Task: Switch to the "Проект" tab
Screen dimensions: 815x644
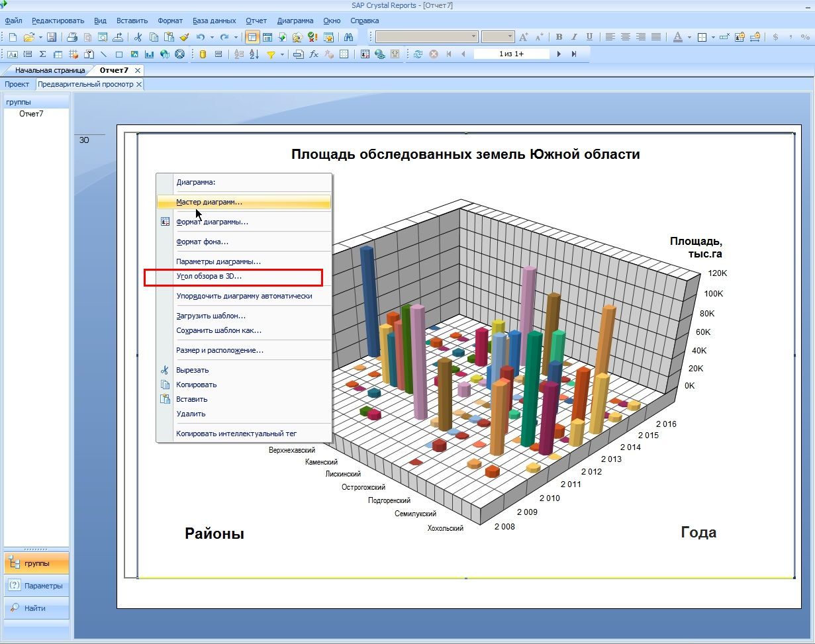Action: tap(17, 84)
